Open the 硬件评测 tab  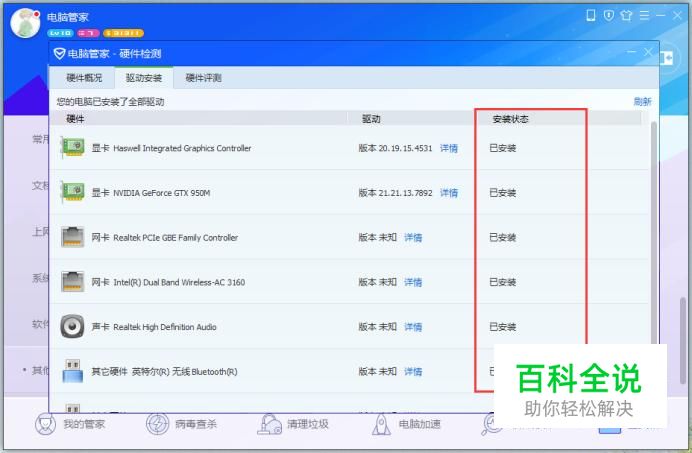[x=203, y=78]
